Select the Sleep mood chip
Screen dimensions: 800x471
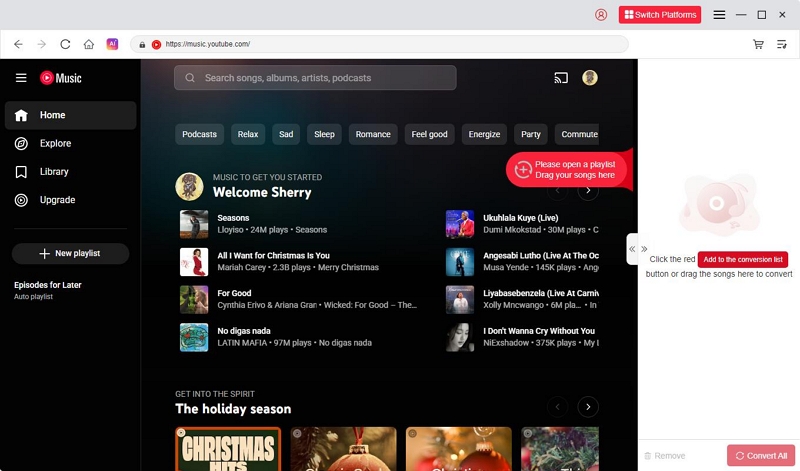pyautogui.click(x=324, y=134)
